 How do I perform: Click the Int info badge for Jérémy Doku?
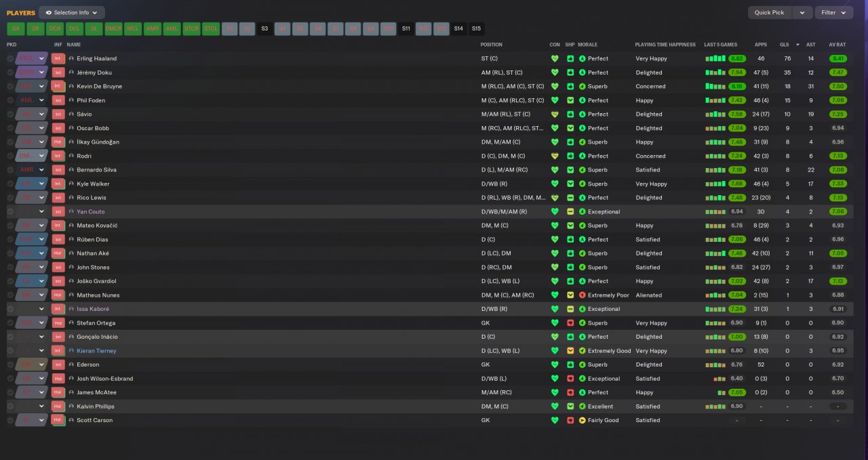tap(58, 72)
